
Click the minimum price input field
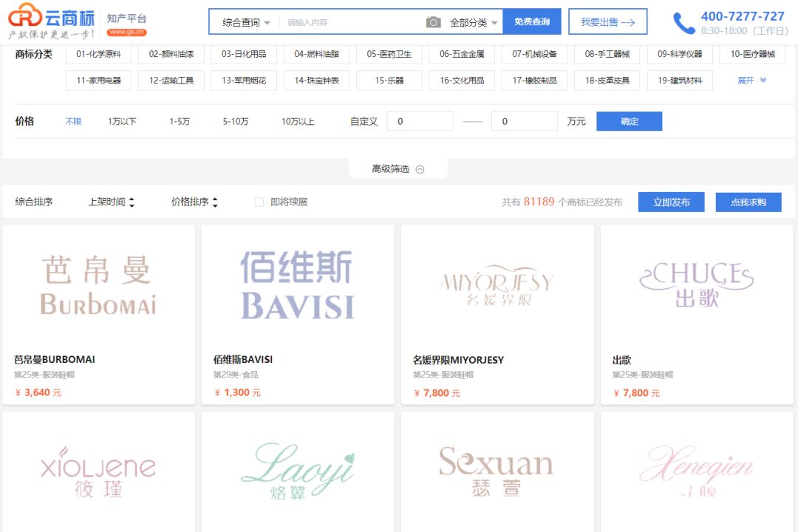(x=420, y=121)
